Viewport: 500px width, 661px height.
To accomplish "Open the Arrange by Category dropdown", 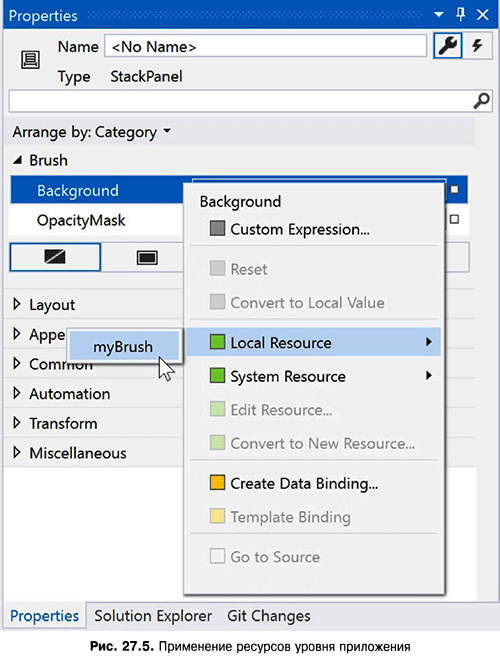I will tap(91, 132).
